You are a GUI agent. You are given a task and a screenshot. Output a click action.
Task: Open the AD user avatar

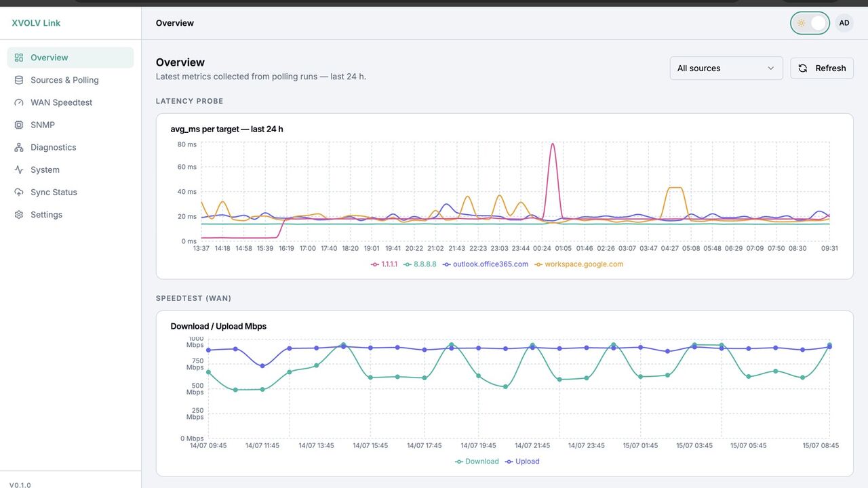tap(844, 23)
